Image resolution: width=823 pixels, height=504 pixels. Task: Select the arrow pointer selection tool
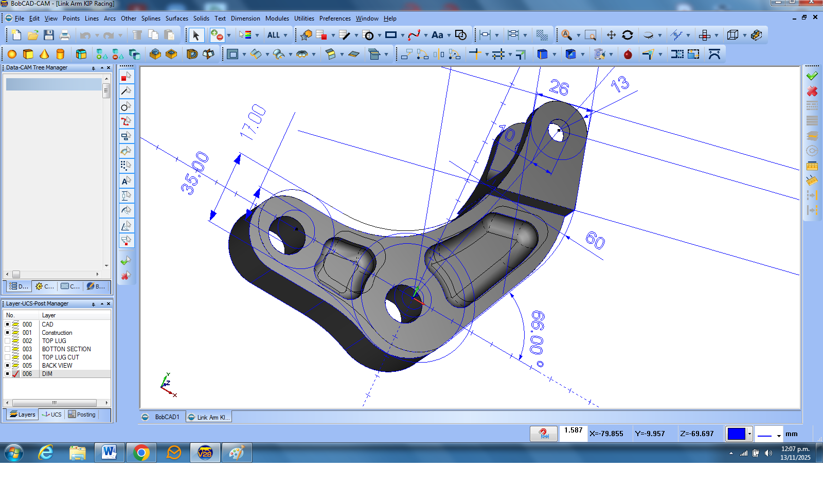[x=195, y=35]
